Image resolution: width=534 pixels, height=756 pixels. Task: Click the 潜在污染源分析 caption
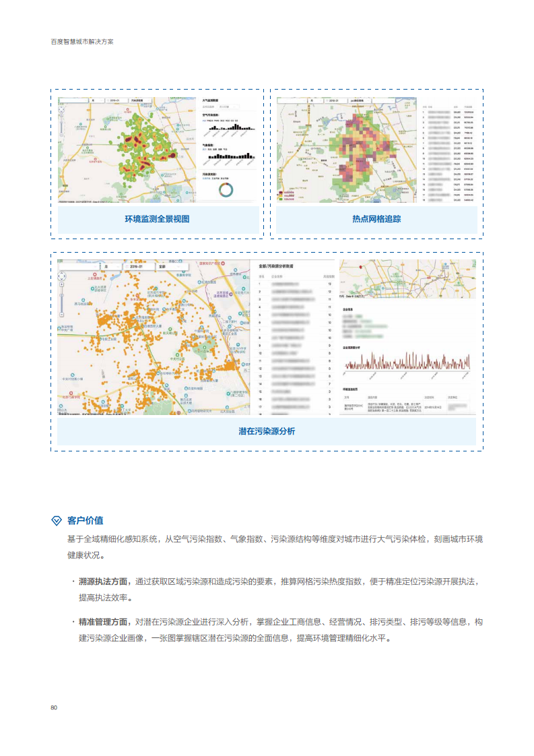(267, 431)
